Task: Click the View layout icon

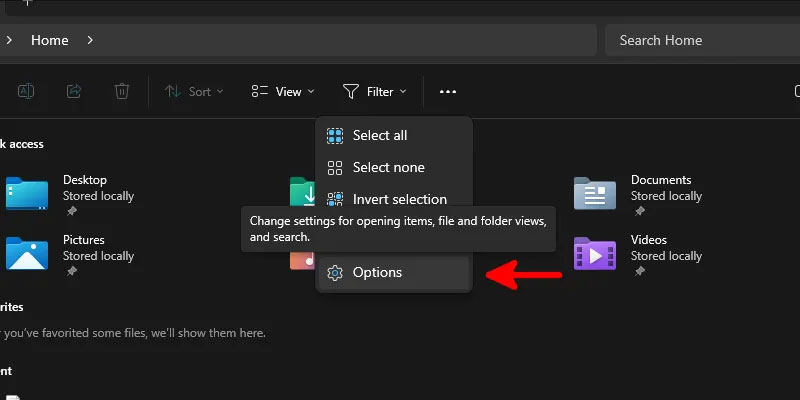Action: (x=260, y=92)
